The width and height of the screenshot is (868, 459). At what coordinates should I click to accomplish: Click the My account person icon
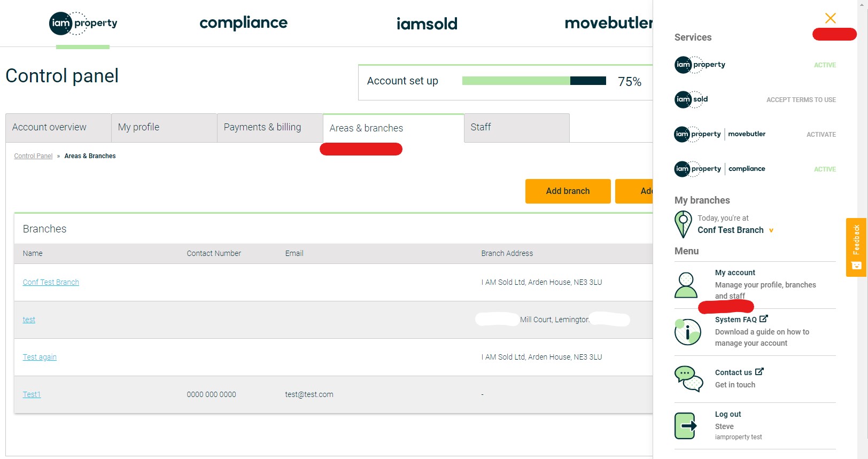[686, 285]
